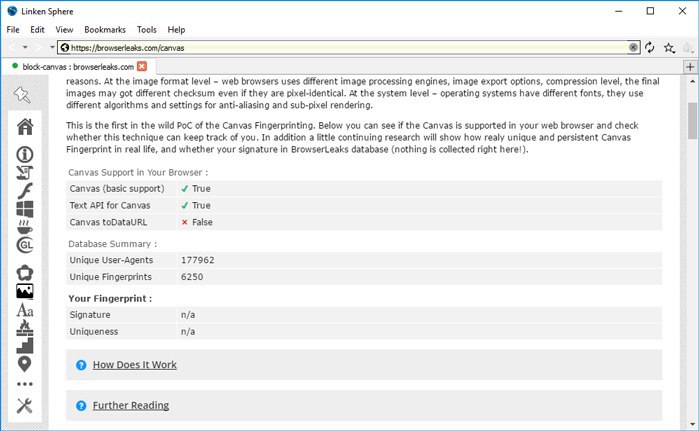Click the 'Unique User-Agents' label

coord(111,260)
